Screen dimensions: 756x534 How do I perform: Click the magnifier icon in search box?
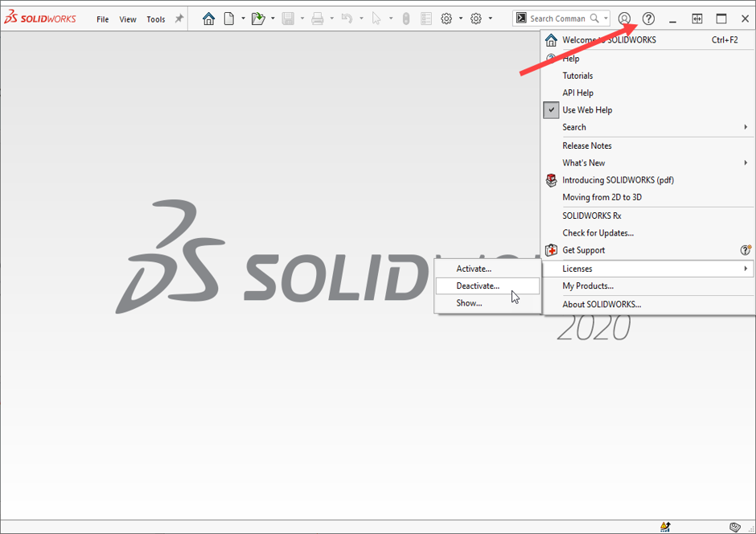tap(594, 18)
